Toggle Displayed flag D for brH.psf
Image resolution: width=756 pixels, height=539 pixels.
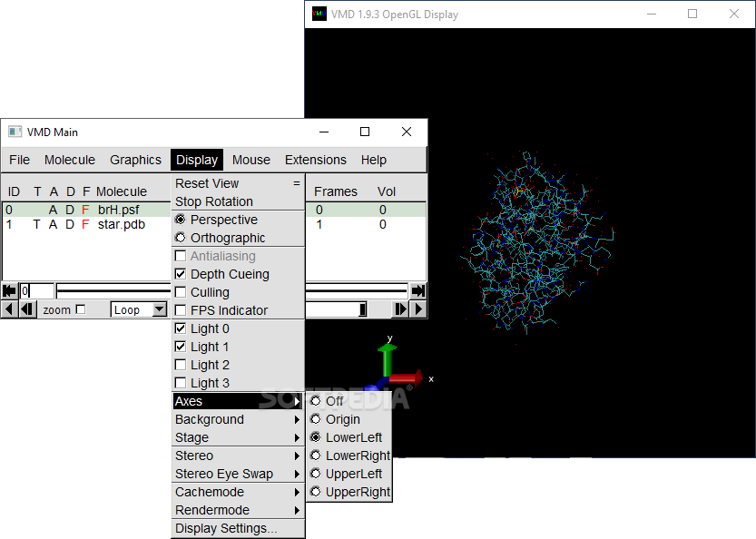click(70, 210)
